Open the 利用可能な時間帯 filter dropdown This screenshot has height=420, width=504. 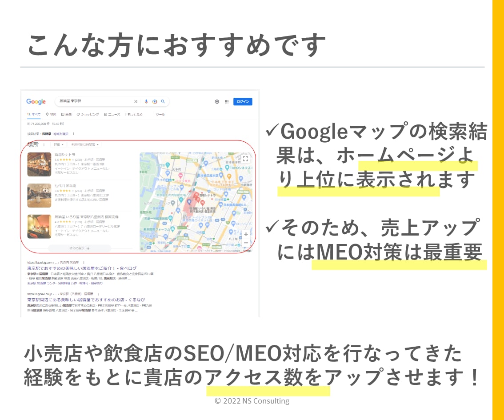tap(85, 144)
